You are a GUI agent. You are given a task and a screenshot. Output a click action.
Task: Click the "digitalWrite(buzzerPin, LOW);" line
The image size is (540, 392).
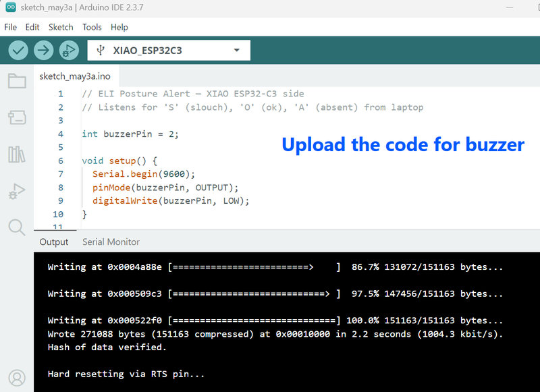[x=171, y=200]
